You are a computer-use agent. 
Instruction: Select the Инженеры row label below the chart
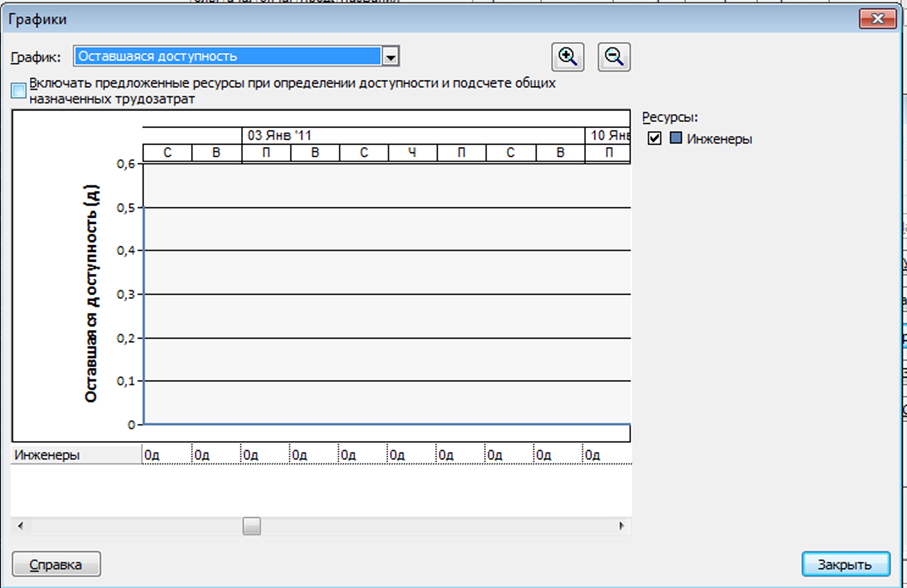tap(76, 455)
